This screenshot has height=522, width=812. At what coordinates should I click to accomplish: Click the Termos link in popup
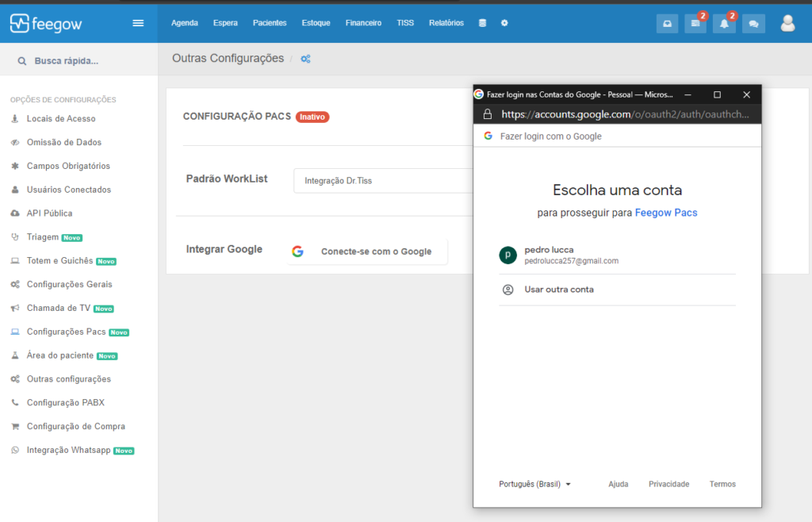coord(722,484)
